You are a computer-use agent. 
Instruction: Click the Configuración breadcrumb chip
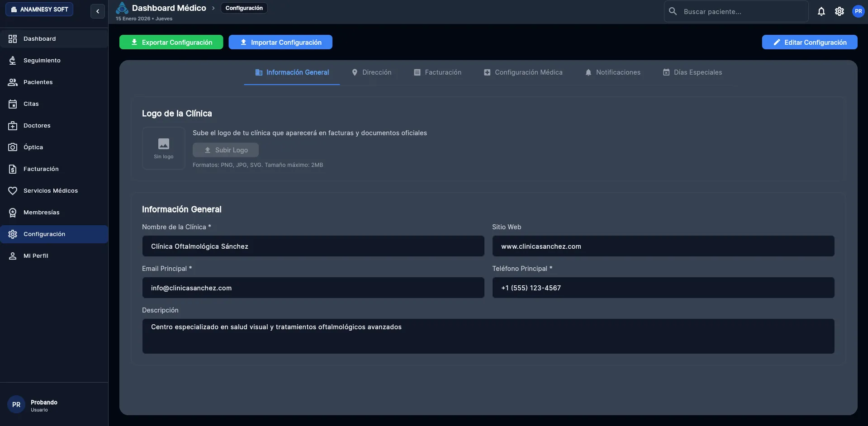tap(244, 8)
